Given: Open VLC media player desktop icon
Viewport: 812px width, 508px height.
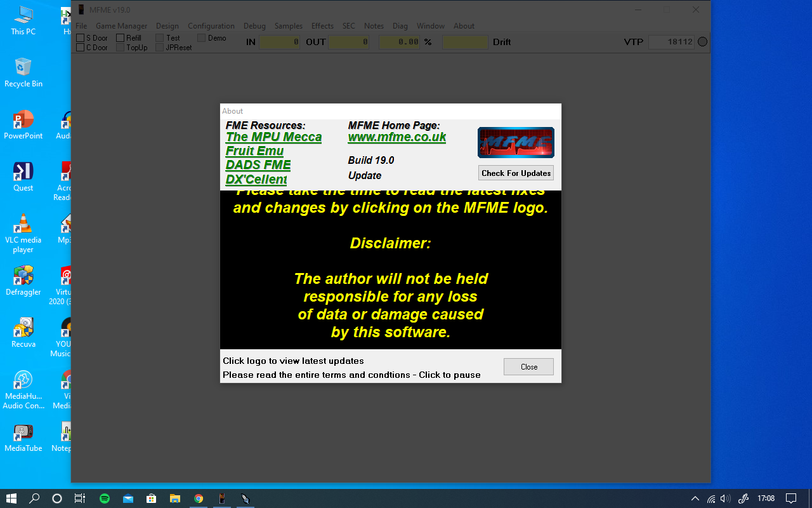Looking at the screenshot, I should tap(23, 233).
